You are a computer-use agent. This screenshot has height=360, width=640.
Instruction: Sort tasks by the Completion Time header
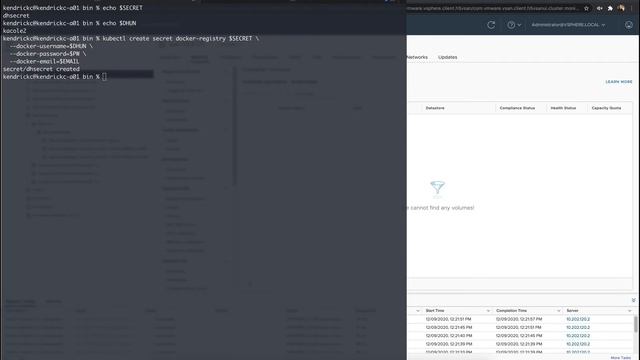point(511,311)
